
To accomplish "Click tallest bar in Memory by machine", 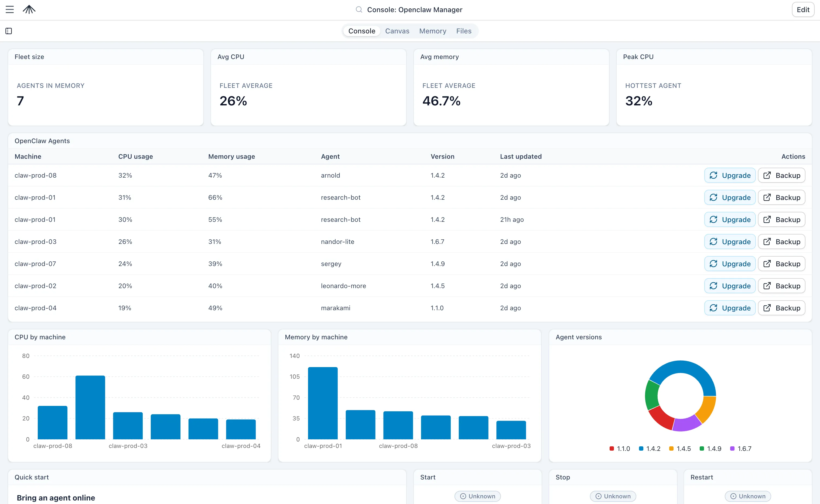I will pos(323,403).
